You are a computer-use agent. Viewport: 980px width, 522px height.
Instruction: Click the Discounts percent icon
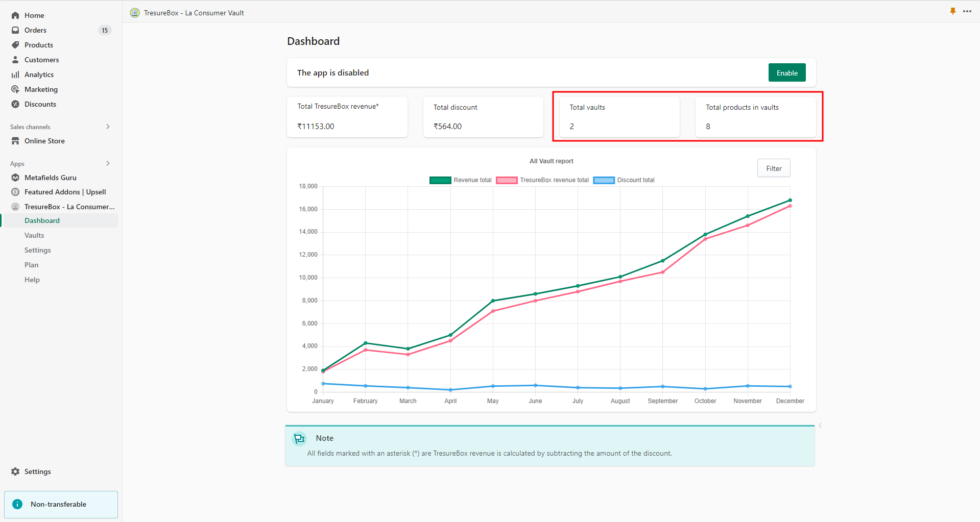point(15,104)
